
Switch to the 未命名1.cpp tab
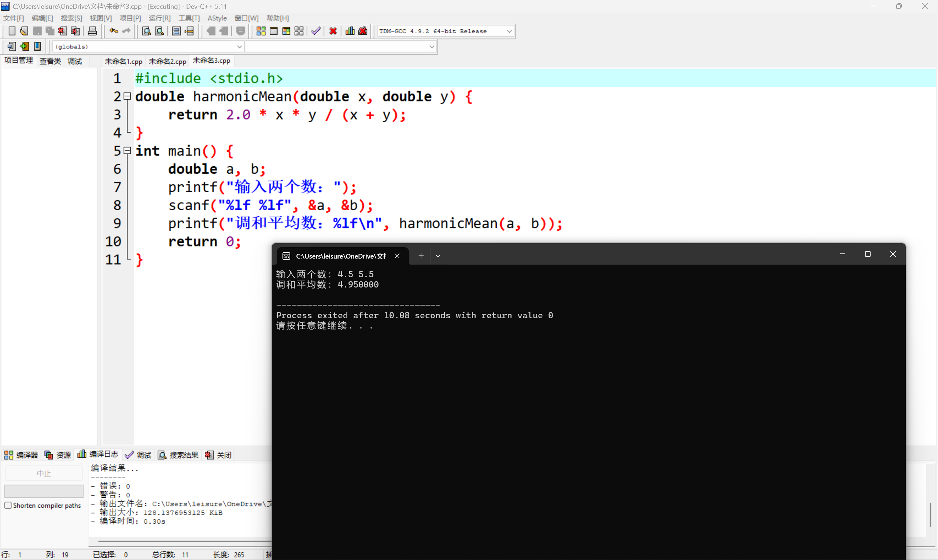coord(123,61)
